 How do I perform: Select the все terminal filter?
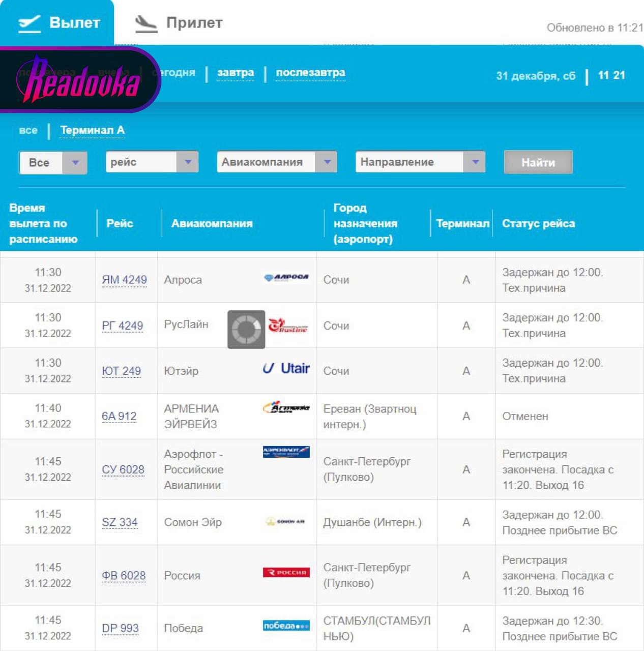[28, 130]
